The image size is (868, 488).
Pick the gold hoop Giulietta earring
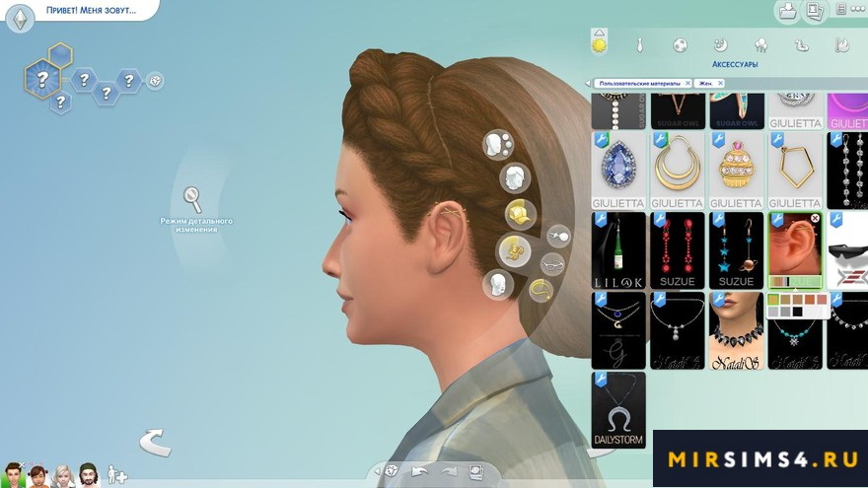coord(677,171)
